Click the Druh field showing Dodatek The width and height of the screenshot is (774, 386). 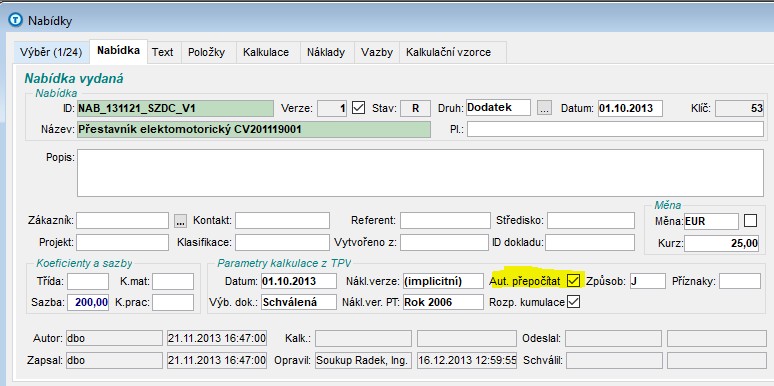pyautogui.click(x=498, y=107)
